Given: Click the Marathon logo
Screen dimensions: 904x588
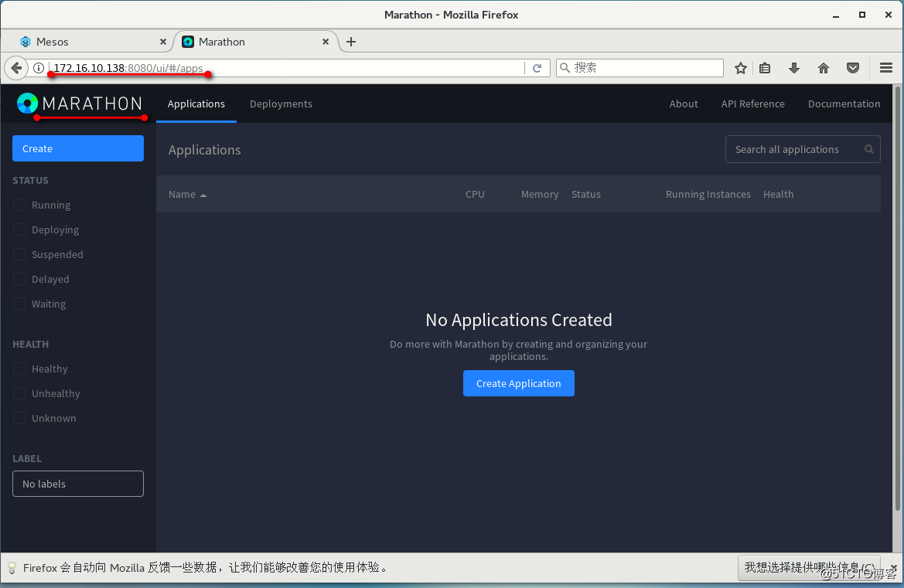Looking at the screenshot, I should click(80, 103).
